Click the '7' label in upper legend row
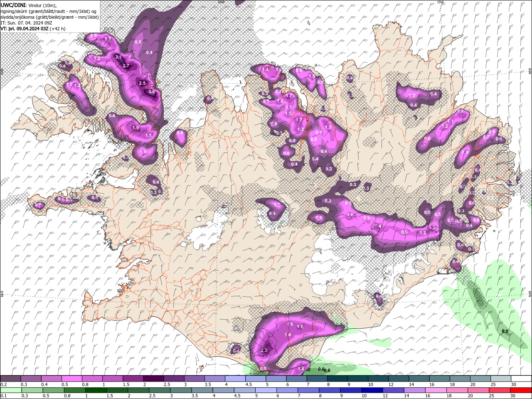The image size is (532, 399). 308,384
